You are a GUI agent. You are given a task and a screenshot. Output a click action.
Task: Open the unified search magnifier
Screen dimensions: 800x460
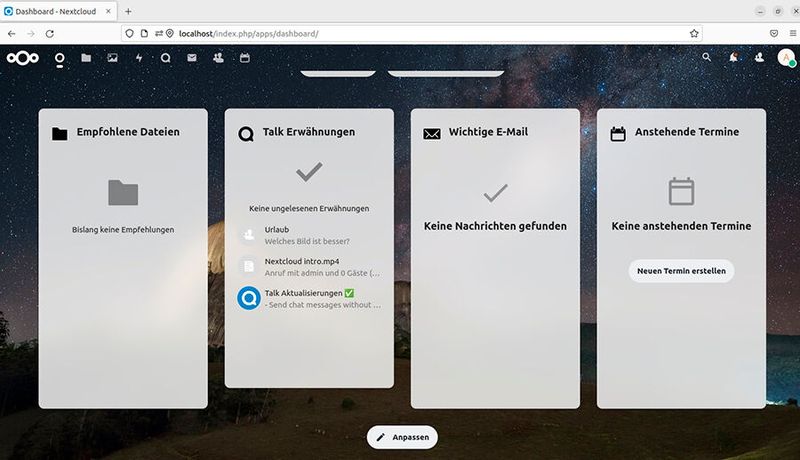pyautogui.click(x=707, y=58)
